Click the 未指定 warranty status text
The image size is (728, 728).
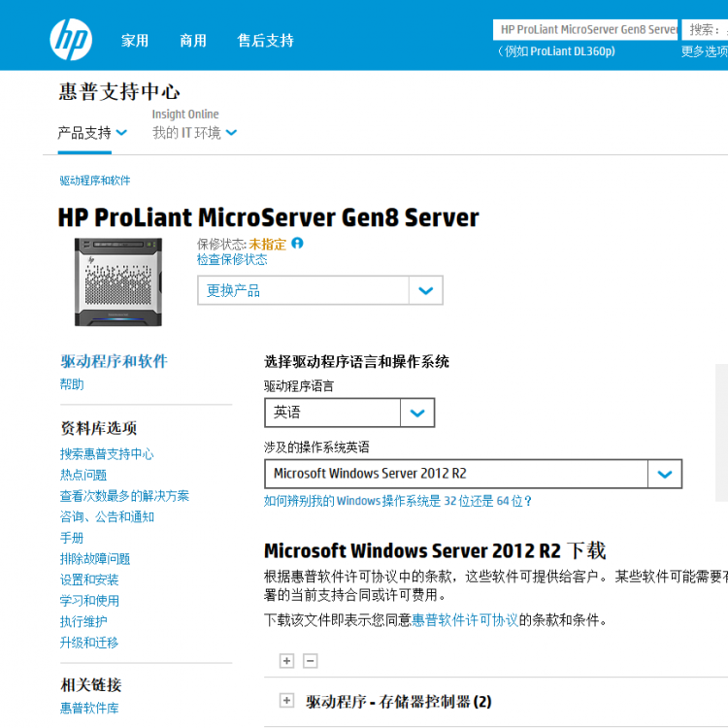click(x=268, y=245)
